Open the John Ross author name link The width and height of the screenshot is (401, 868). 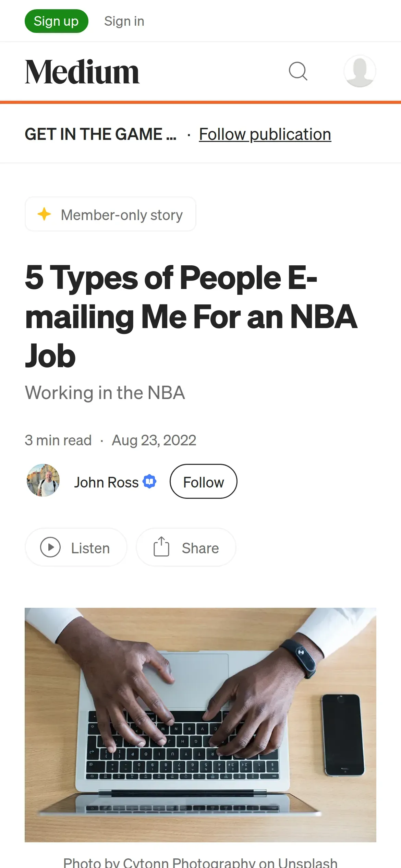pyautogui.click(x=106, y=482)
